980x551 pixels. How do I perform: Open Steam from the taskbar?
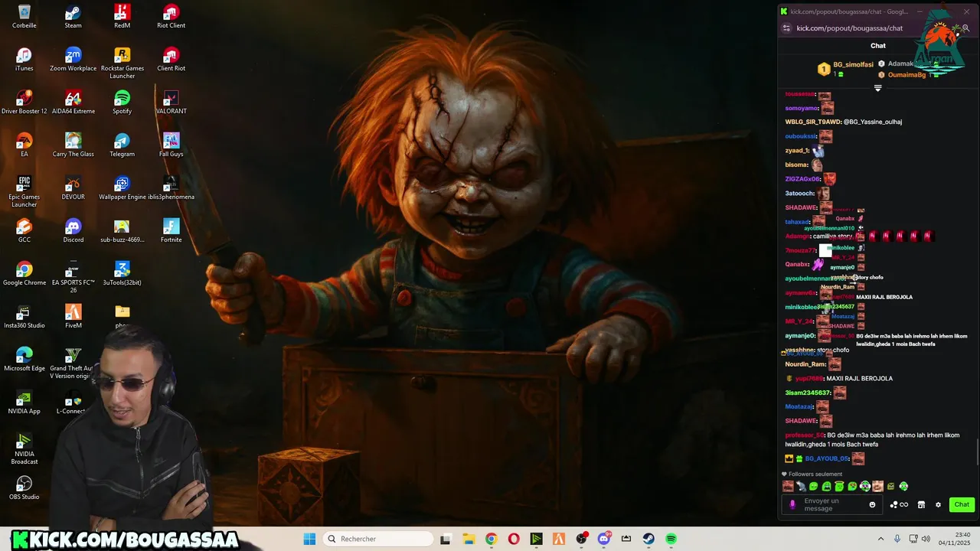648,539
